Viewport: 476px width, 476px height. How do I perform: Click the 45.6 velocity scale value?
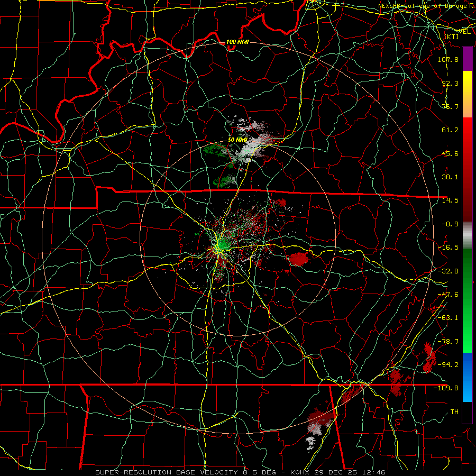(x=450, y=153)
